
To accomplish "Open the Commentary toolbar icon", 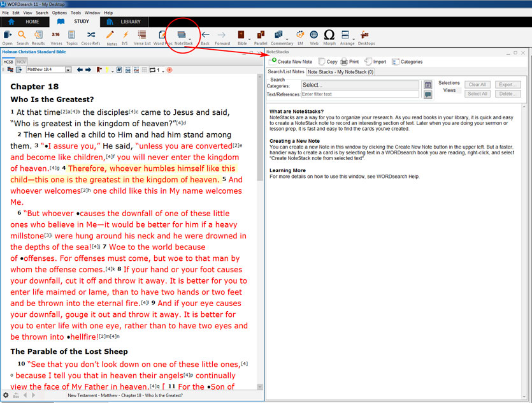I will [x=278, y=35].
